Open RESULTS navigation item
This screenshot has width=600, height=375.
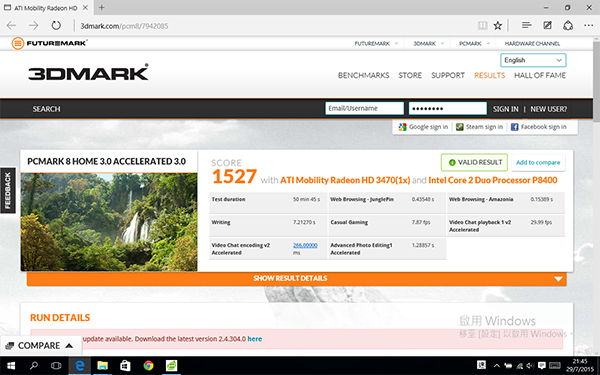[x=489, y=75]
